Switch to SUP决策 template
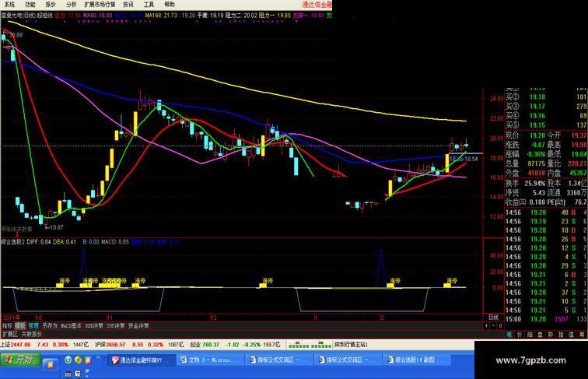The height and width of the screenshot is (379, 588). pyautogui.click(x=115, y=326)
